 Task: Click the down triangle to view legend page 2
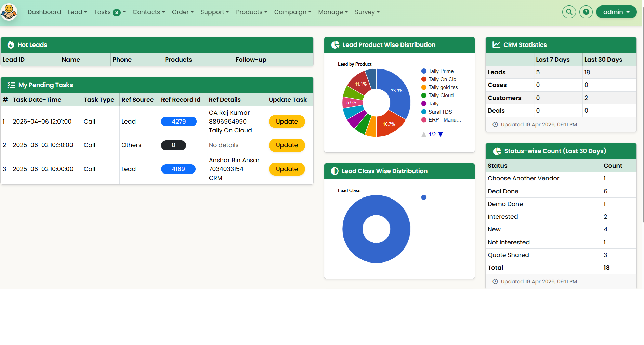441,134
